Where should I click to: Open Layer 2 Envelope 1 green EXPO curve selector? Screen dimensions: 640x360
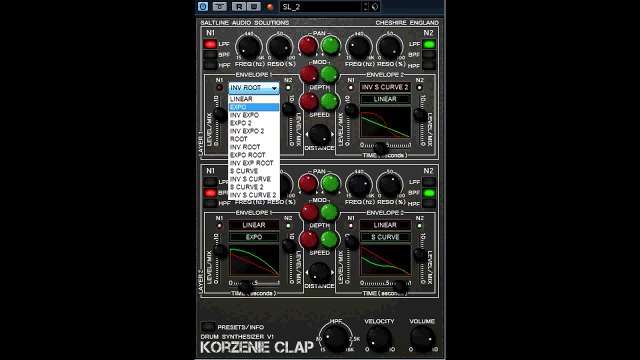254,237
